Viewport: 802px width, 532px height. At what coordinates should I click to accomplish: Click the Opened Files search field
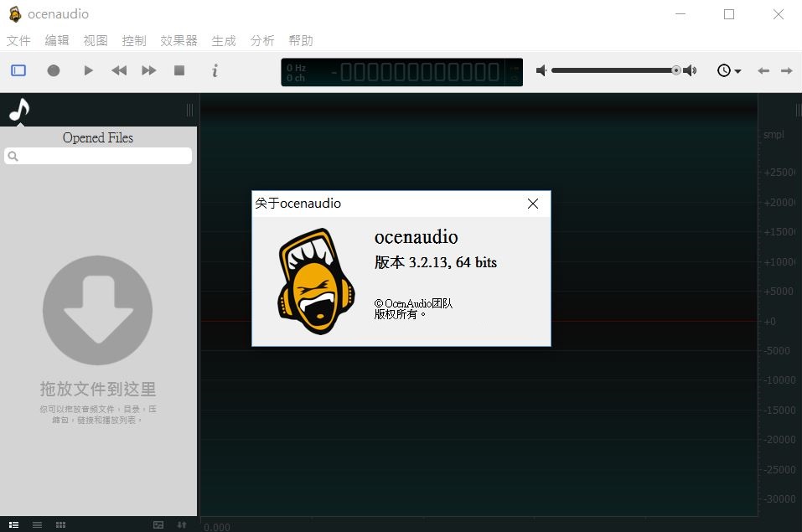point(98,156)
